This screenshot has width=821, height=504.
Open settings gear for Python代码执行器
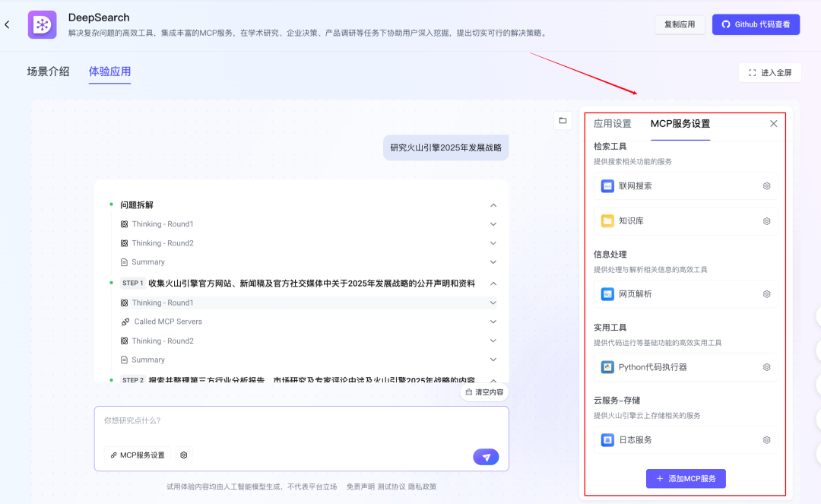pyautogui.click(x=766, y=367)
